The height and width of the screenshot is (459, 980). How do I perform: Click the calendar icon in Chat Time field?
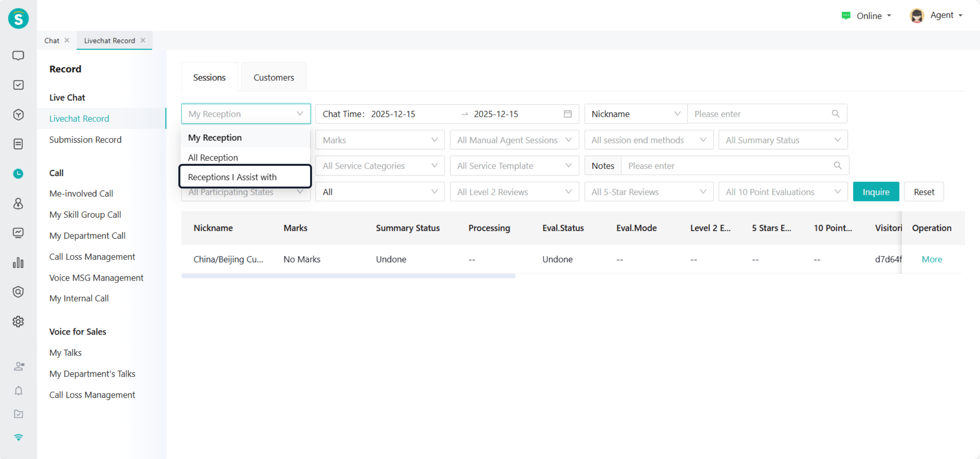(x=567, y=114)
